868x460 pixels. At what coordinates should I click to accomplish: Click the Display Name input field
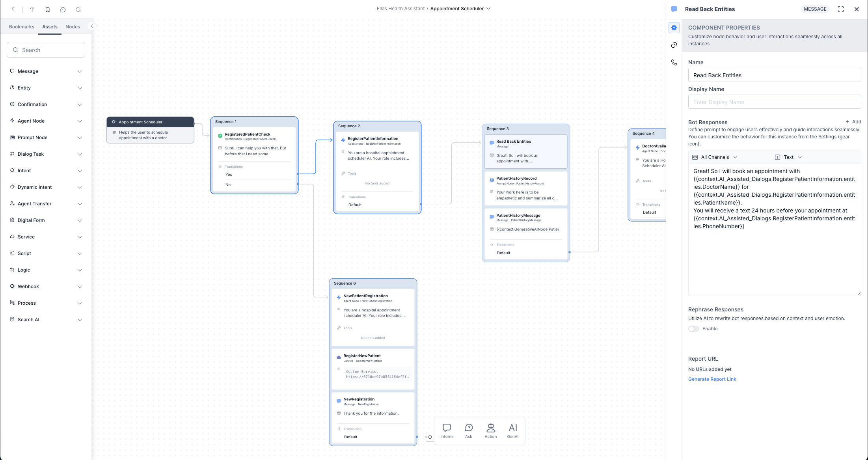[x=775, y=102]
